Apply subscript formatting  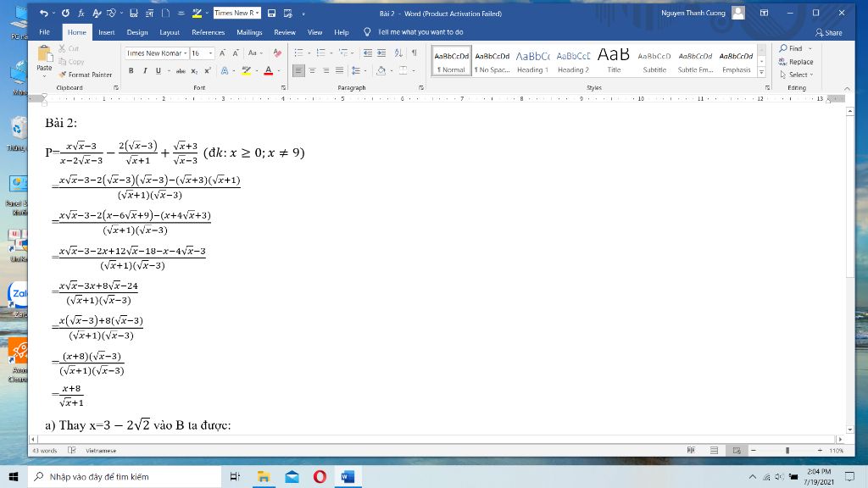point(194,71)
